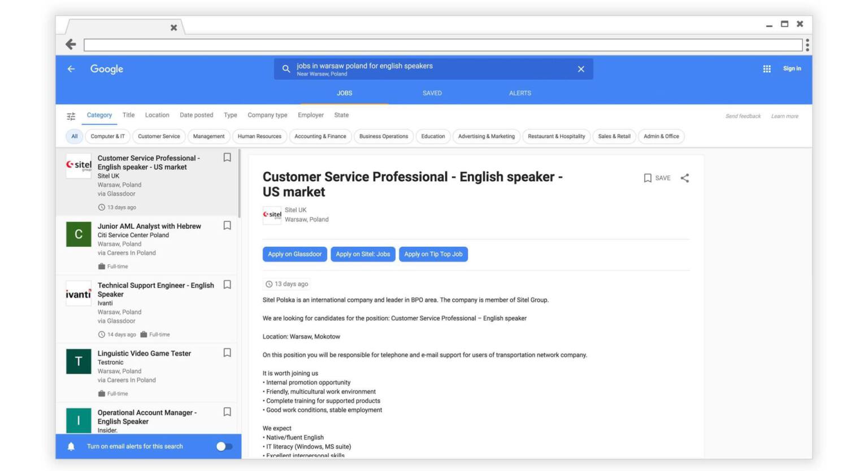Open the browser three-dot menu
The width and height of the screenshot is (868, 471).
tap(808, 45)
